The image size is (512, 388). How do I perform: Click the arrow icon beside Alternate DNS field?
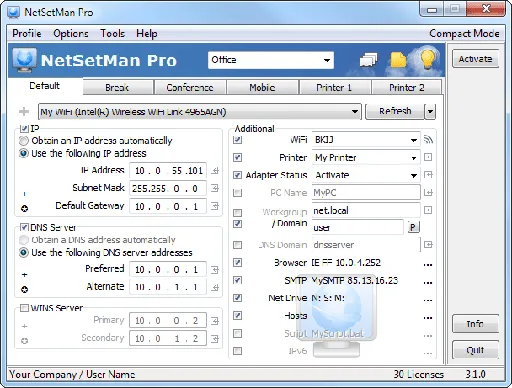click(x=215, y=287)
